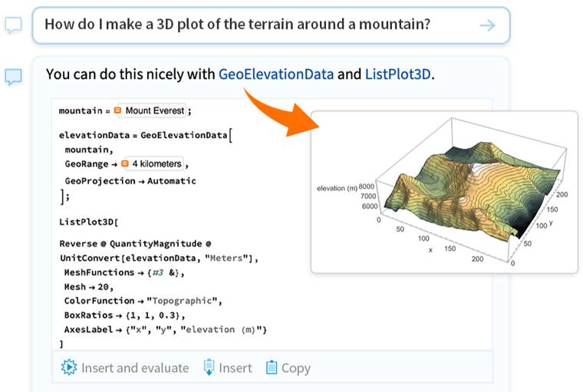Click the Insert and evaluate button label
583x392 pixels.
[135, 367]
